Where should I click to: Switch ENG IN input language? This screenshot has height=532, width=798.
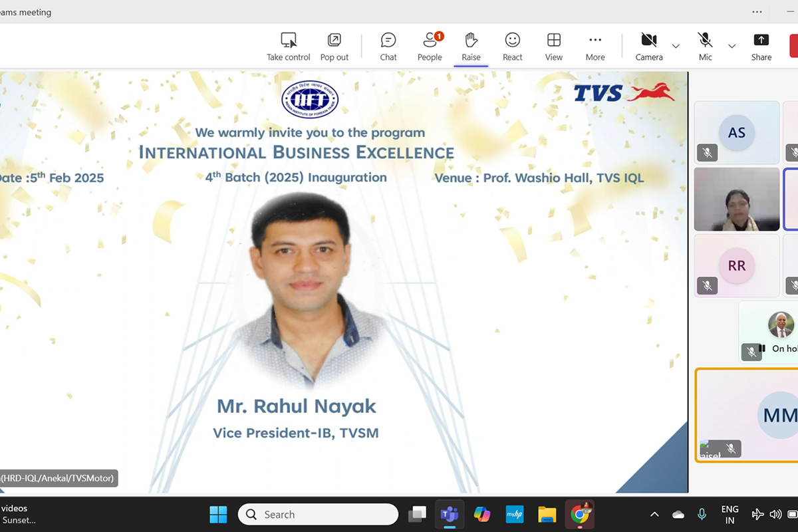click(730, 514)
